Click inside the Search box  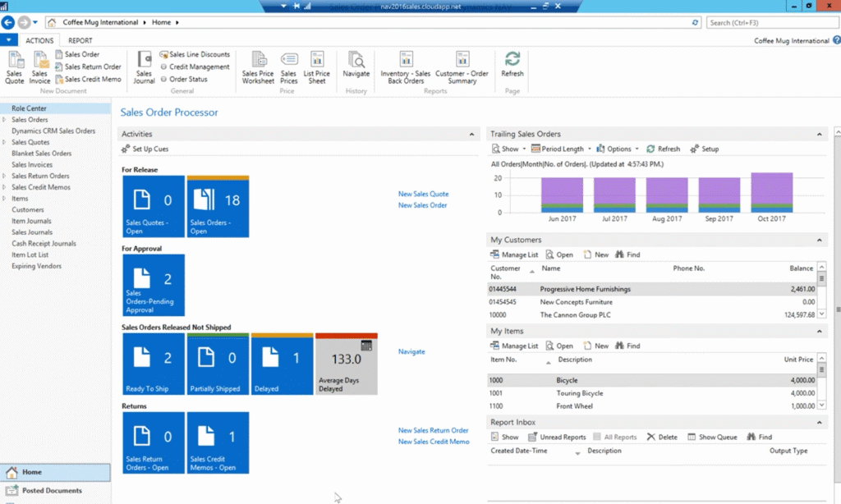pos(772,22)
